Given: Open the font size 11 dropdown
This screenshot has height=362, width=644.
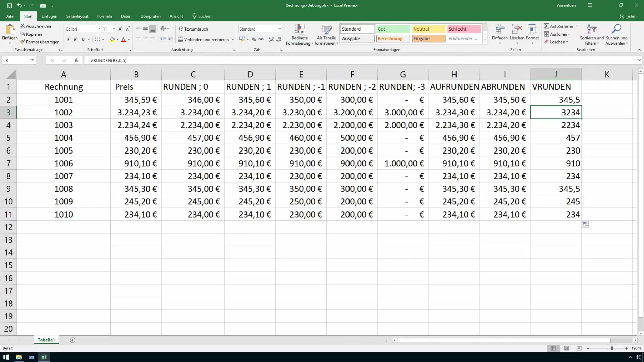Looking at the screenshot, I should click(x=114, y=29).
